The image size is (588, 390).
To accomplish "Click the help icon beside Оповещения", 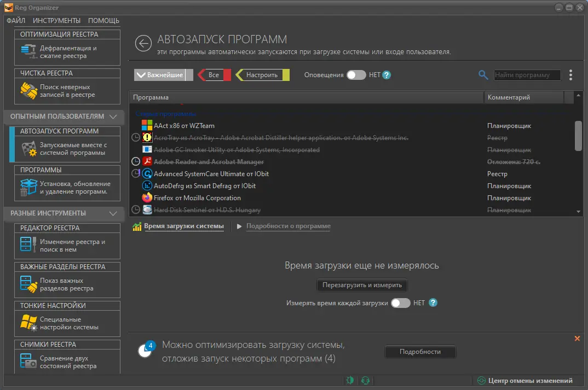I will coord(386,75).
